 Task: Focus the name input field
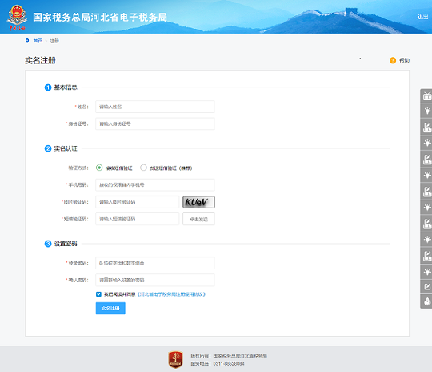(155, 107)
